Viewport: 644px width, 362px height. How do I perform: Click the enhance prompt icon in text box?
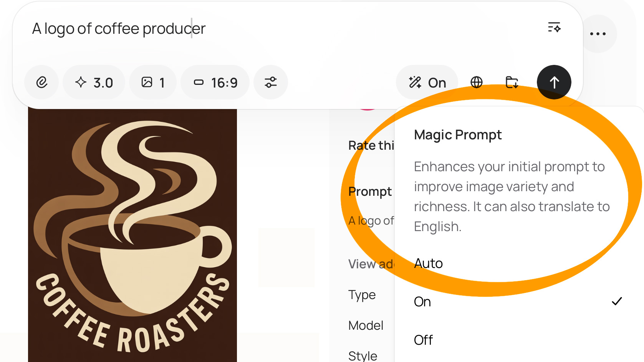pyautogui.click(x=554, y=28)
